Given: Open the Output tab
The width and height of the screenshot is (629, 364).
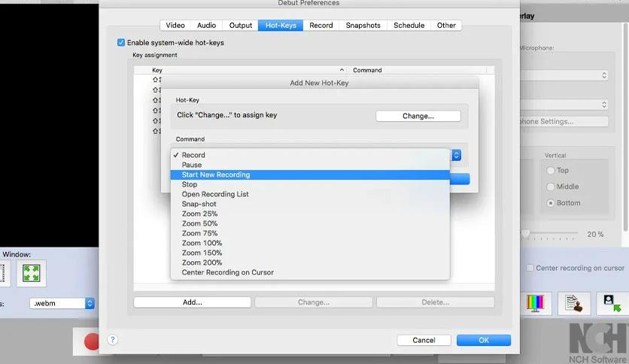Looking at the screenshot, I should [x=240, y=26].
